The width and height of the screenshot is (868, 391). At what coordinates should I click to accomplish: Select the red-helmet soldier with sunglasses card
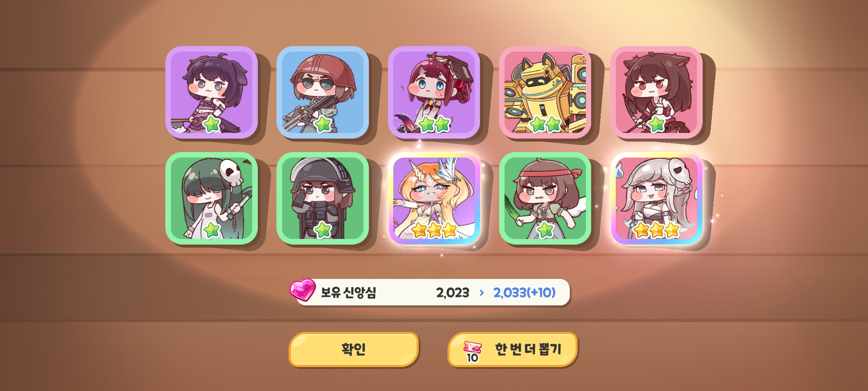tap(323, 93)
